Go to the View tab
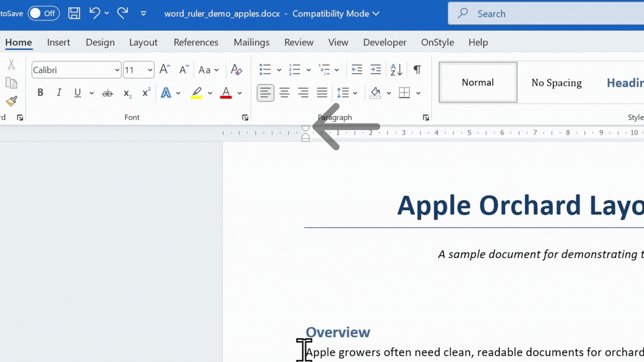 (338, 42)
